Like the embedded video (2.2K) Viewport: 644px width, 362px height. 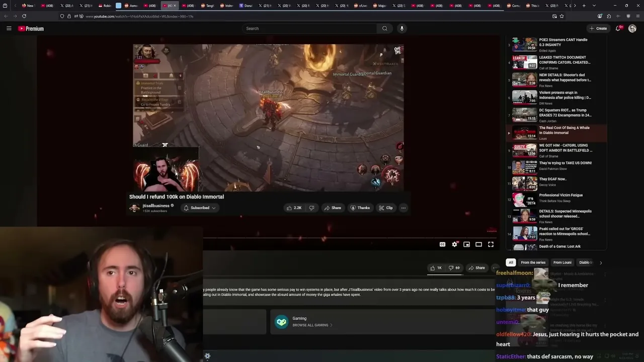[x=294, y=208]
